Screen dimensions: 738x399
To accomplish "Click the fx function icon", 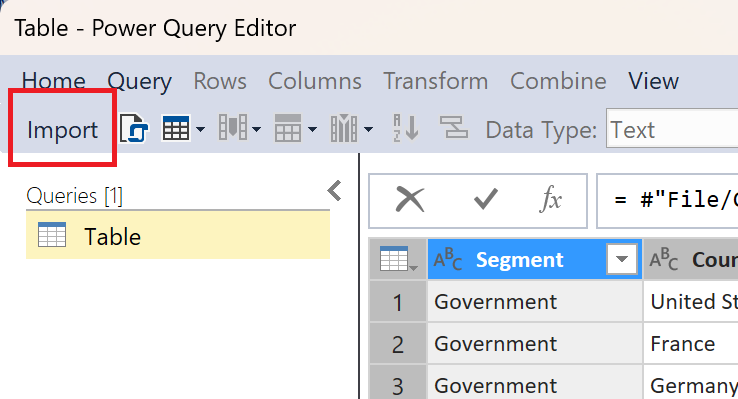I will tap(551, 200).
